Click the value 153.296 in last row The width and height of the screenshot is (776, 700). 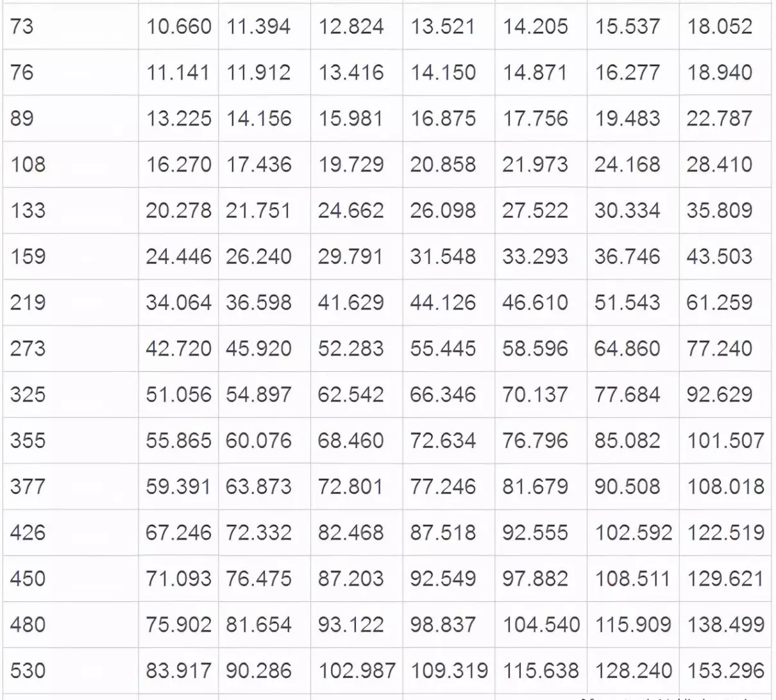[x=725, y=671]
